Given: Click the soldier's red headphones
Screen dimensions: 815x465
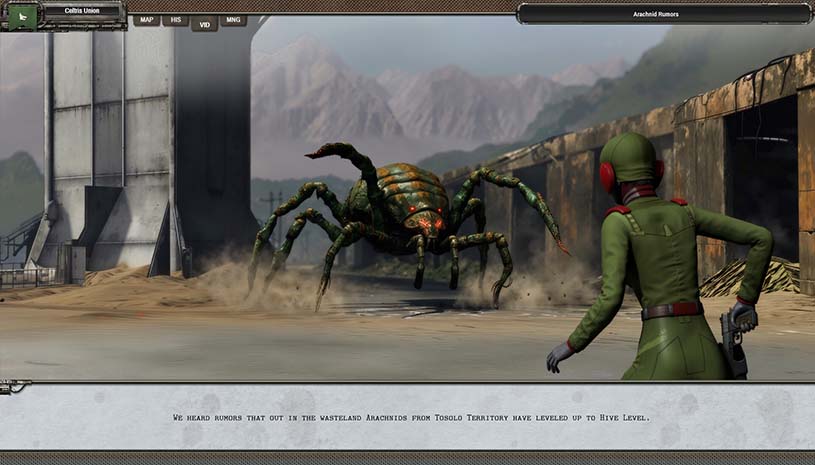Looking at the screenshot, I should pyautogui.click(x=607, y=177).
